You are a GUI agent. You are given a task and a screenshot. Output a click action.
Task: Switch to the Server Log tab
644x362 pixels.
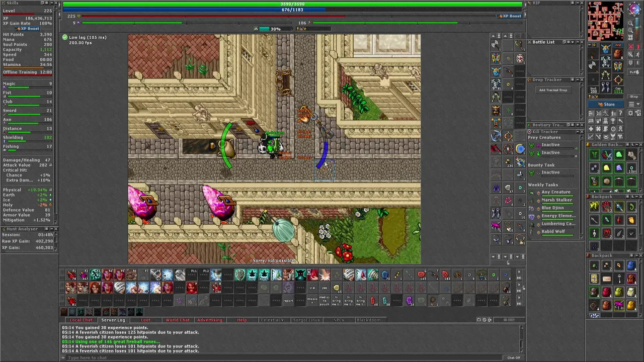[x=113, y=320]
